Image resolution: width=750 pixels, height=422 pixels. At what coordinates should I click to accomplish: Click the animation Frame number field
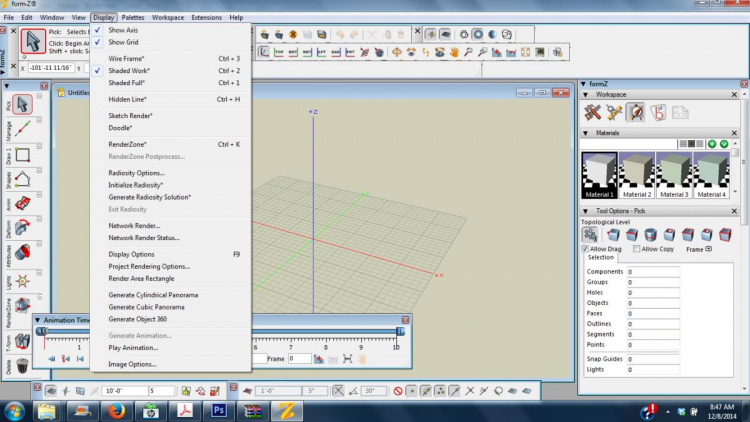pos(299,358)
